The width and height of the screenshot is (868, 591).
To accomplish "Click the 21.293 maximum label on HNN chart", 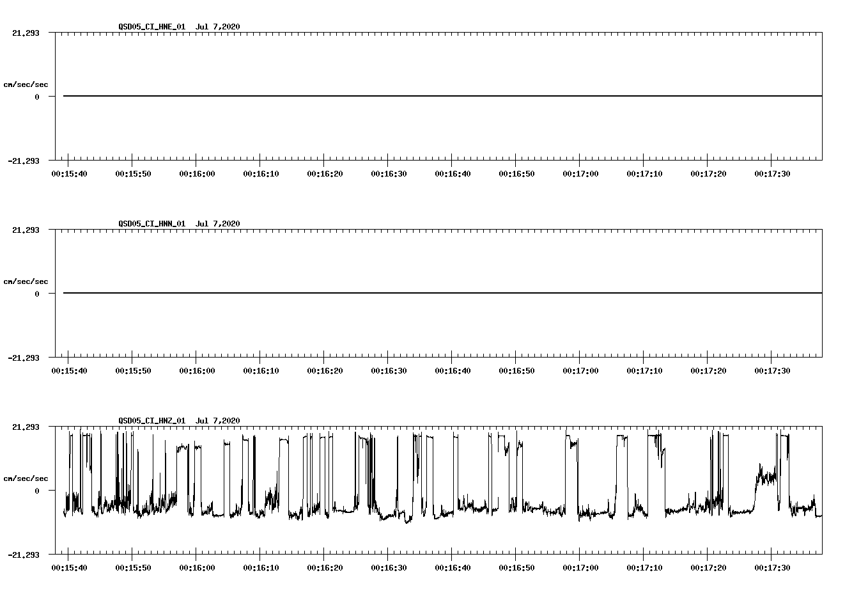I will [x=26, y=230].
